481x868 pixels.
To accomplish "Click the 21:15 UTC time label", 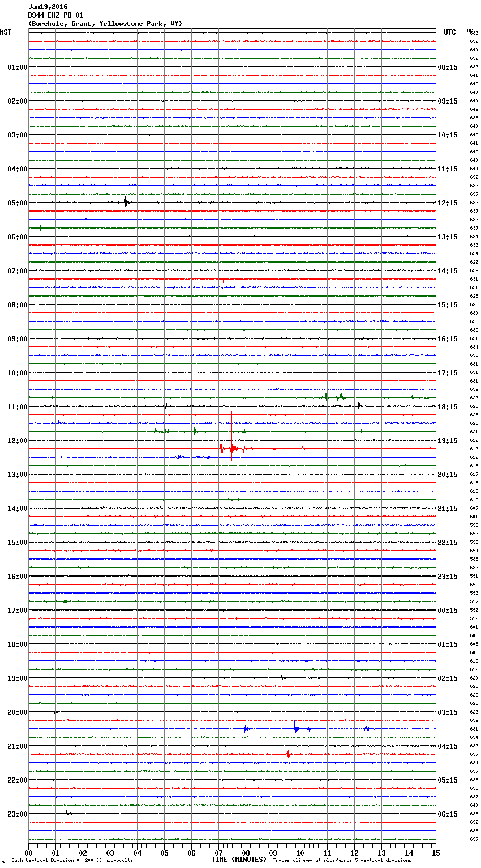I will point(448,509).
